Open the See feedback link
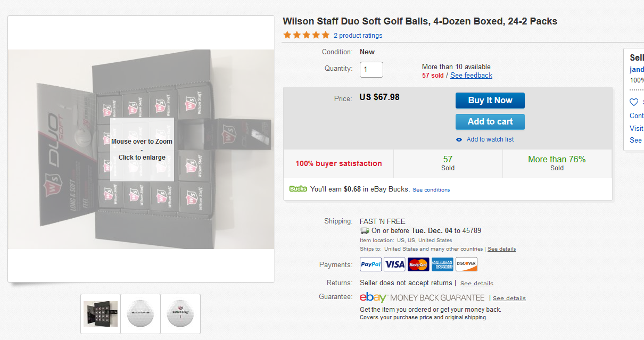 (471, 76)
